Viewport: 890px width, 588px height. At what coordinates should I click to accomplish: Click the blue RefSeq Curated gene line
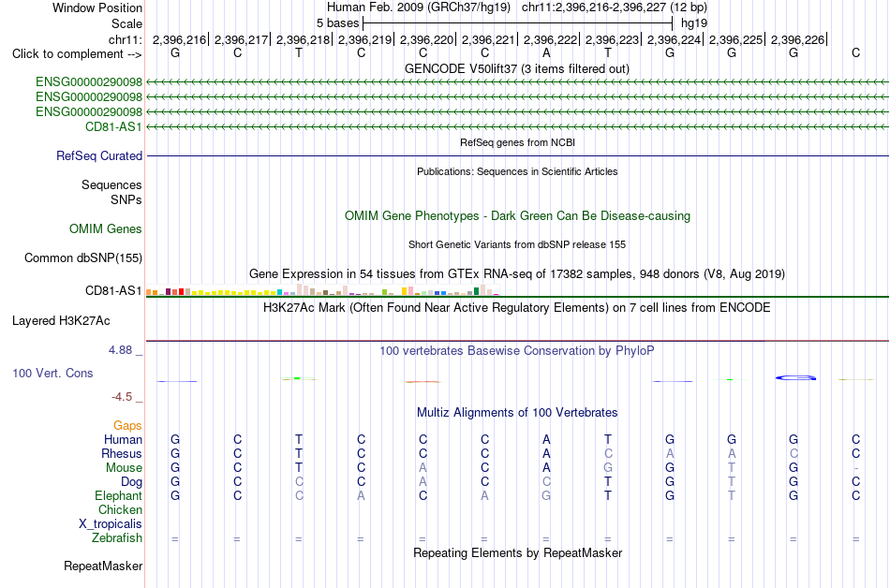pyautogui.click(x=517, y=156)
